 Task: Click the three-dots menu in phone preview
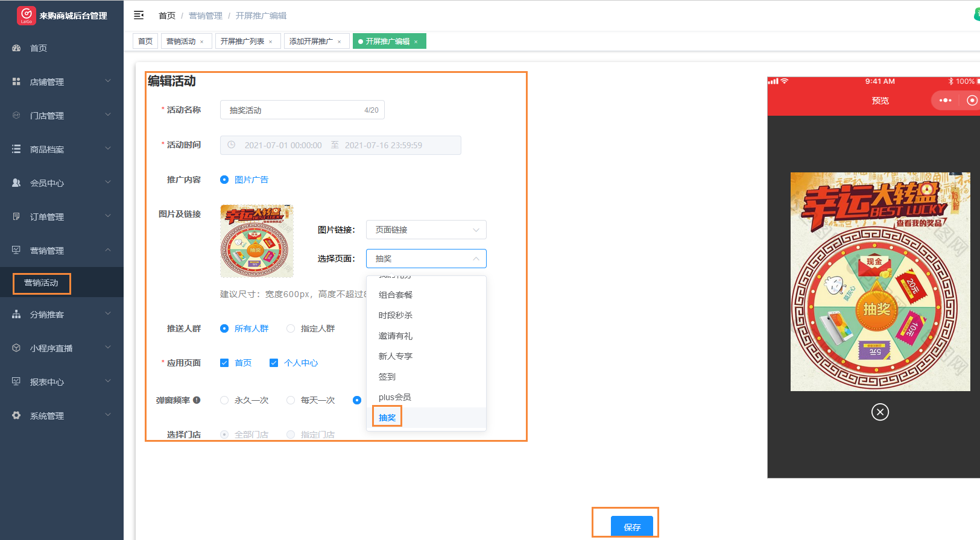pyautogui.click(x=945, y=101)
